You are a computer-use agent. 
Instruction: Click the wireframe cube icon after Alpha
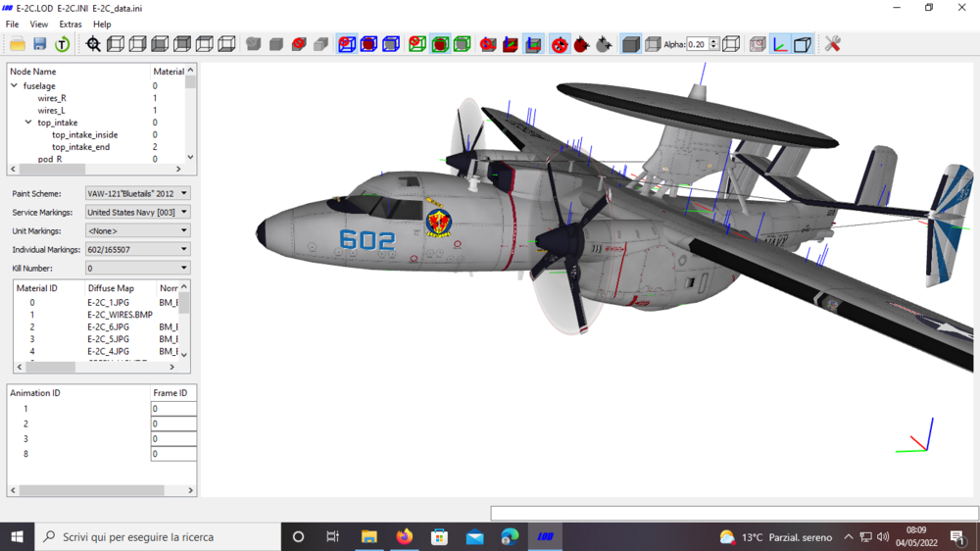coord(731,44)
